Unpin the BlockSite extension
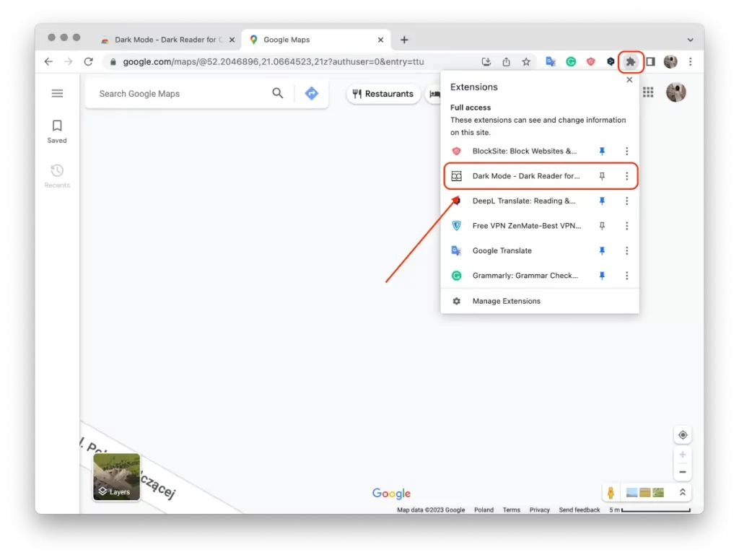739x560 pixels. click(602, 152)
